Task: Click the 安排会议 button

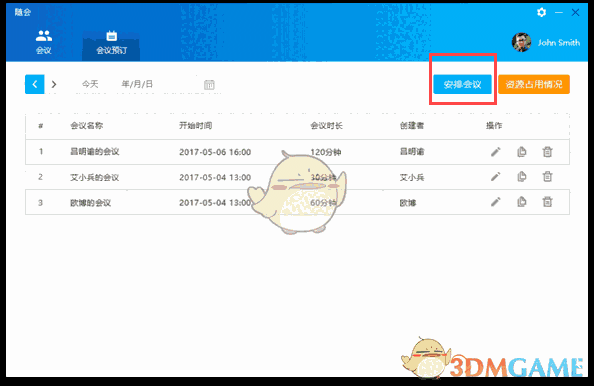Action: pos(463,84)
